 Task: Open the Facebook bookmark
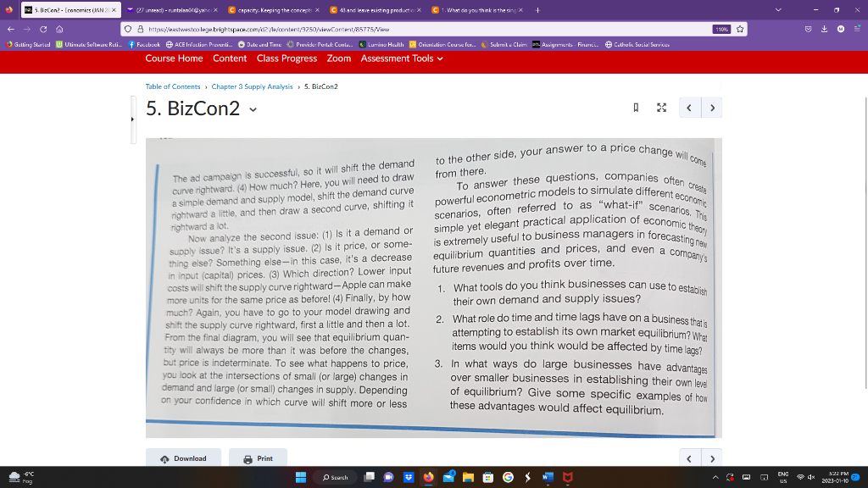[x=144, y=44]
